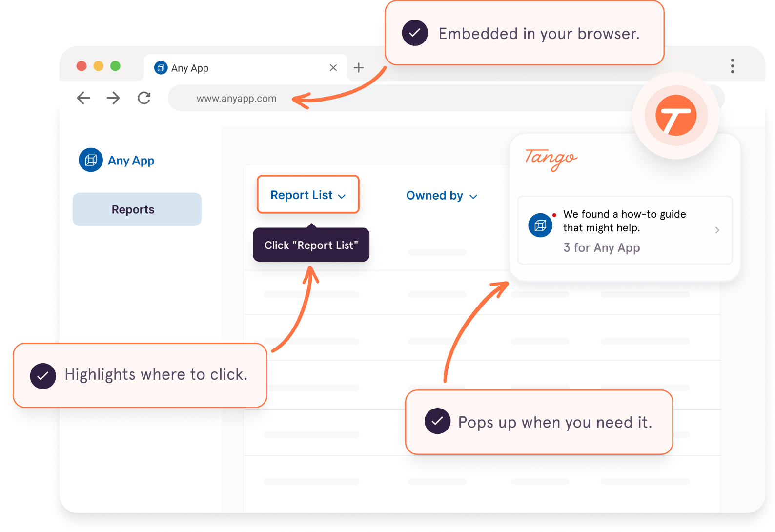Viewport: 775px width, 532px height.
Task: Go forward with the browser forward arrow
Action: (113, 98)
